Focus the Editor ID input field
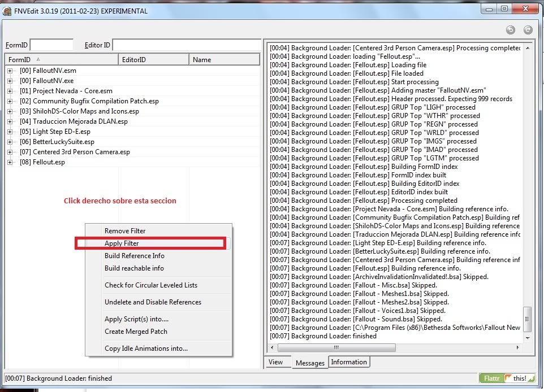The width and height of the screenshot is (544, 392). (x=187, y=45)
